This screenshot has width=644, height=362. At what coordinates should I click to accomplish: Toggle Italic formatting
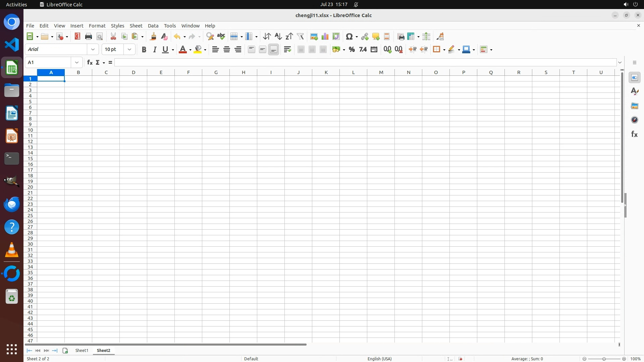[x=155, y=50]
